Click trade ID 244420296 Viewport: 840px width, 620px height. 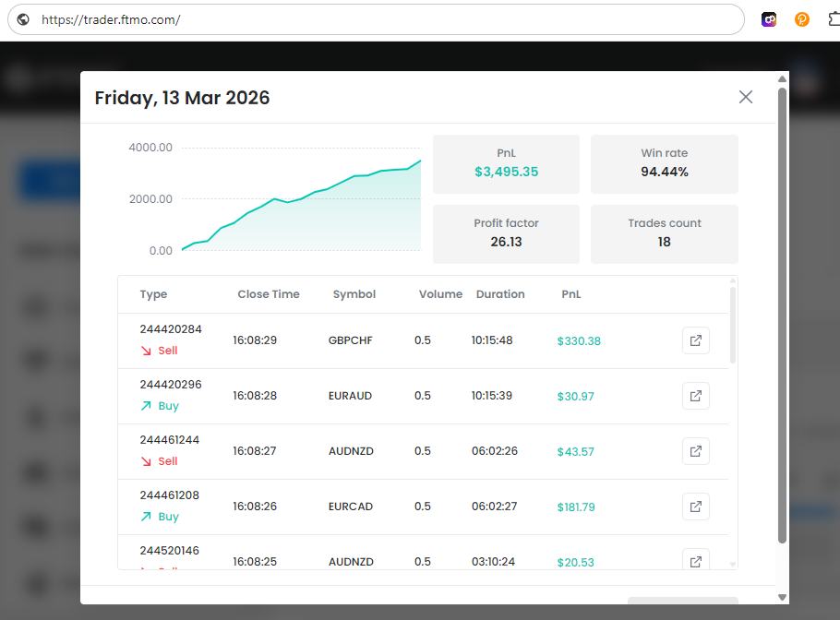coord(171,385)
